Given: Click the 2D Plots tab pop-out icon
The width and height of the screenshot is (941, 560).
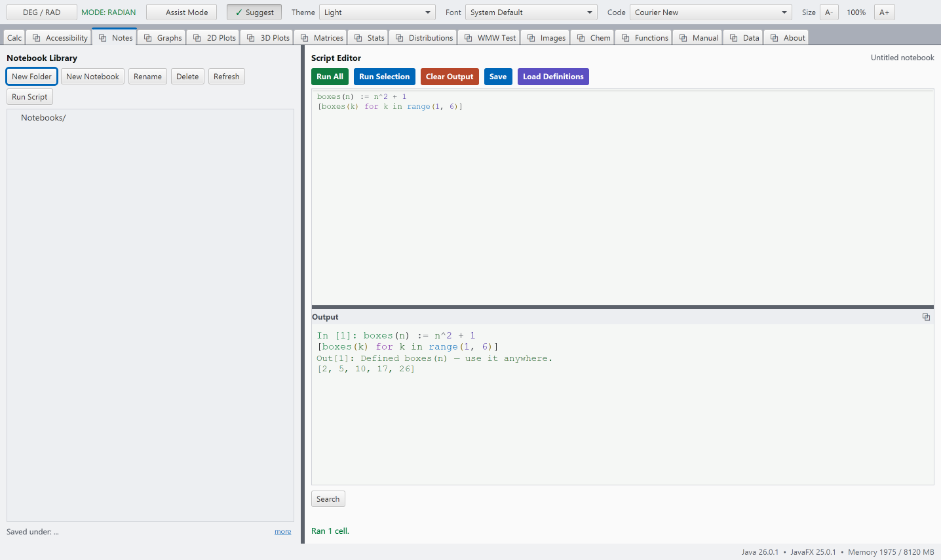Looking at the screenshot, I should tap(197, 38).
